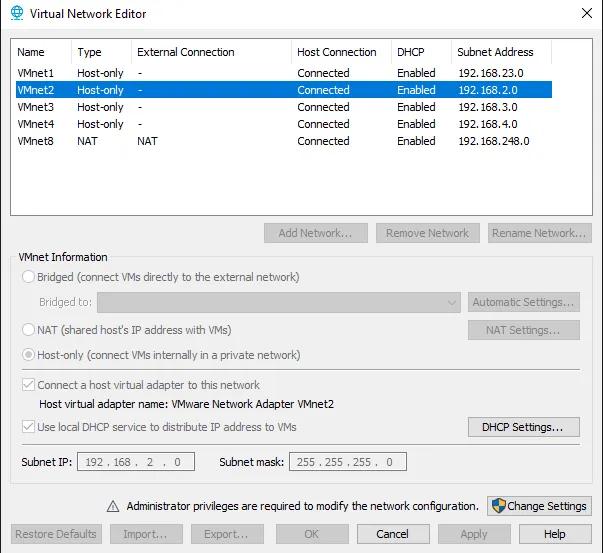Select the VMnet4 network row

pyautogui.click(x=284, y=124)
